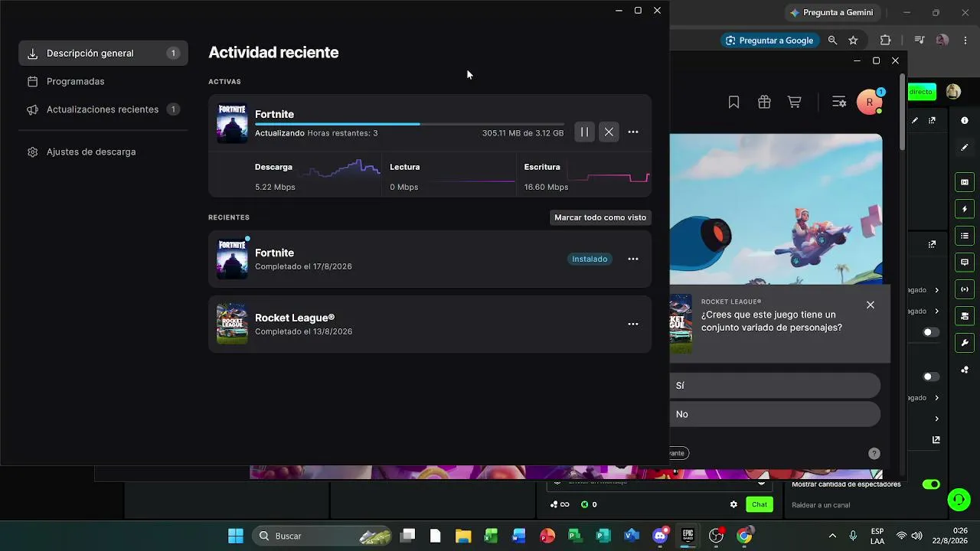The width and height of the screenshot is (980, 551).
Task: Open the Kick user avatar
Action: (953, 92)
